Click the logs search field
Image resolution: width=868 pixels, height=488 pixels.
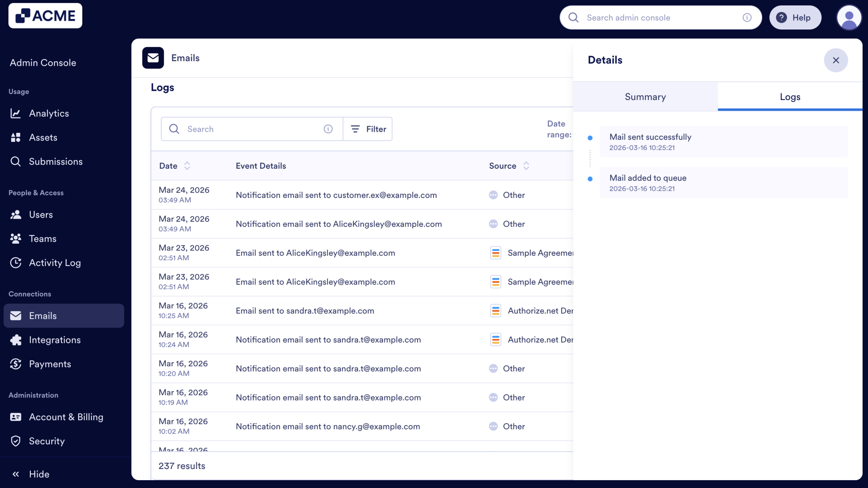coord(251,129)
